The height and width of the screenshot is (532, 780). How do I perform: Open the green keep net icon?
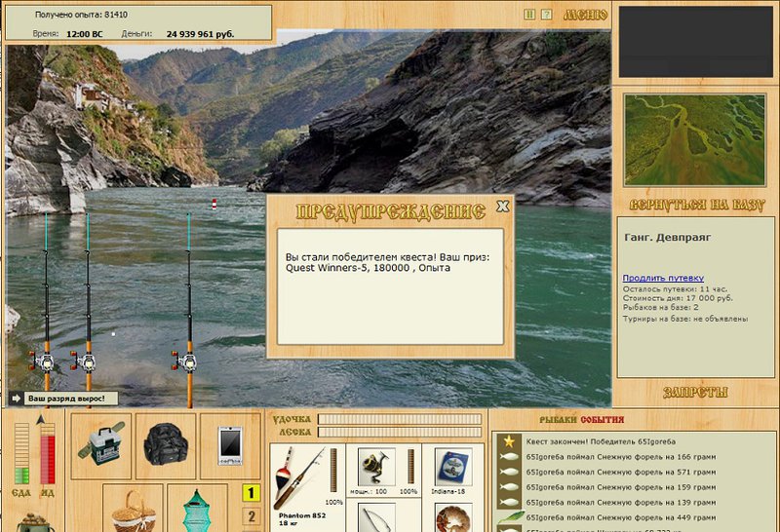tap(198, 509)
